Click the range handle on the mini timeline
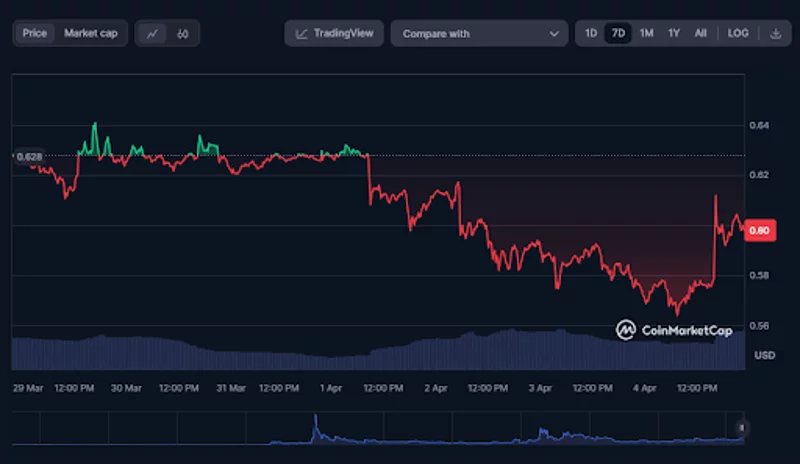800x464 pixels. pos(742,427)
